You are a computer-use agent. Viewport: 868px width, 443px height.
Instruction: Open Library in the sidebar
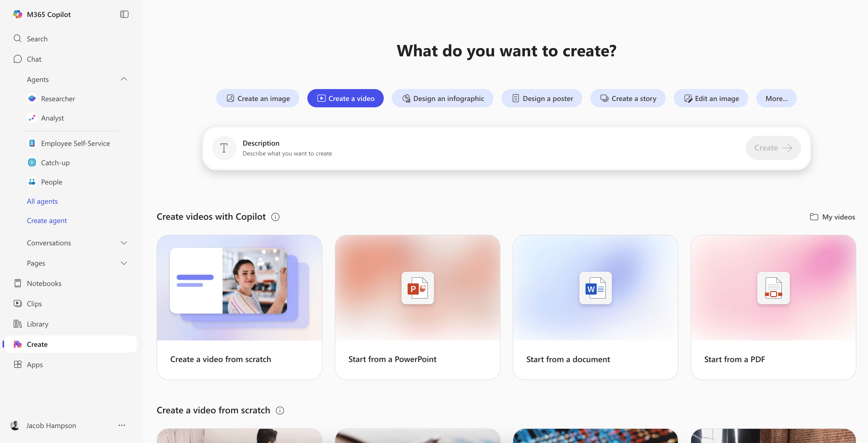(37, 324)
